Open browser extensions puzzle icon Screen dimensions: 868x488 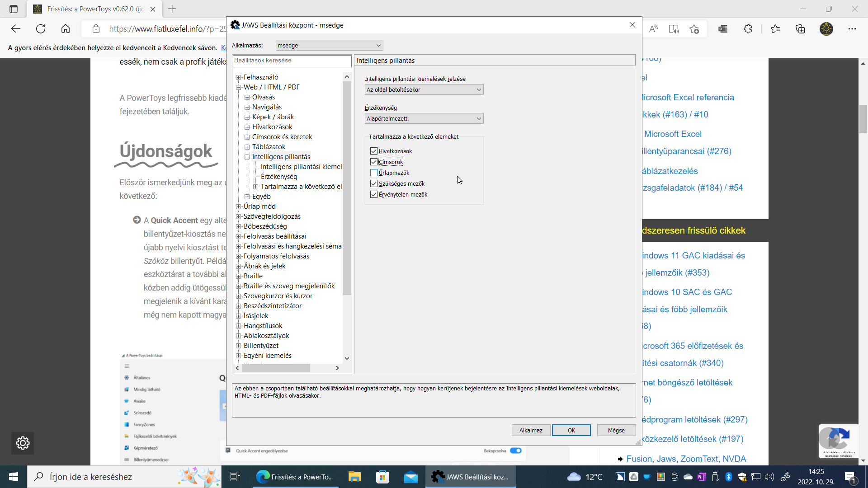point(748,29)
